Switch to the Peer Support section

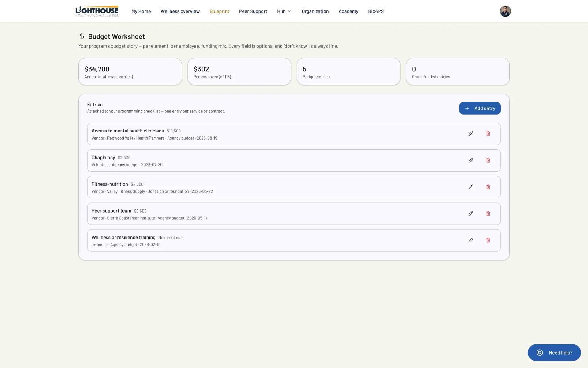253,11
